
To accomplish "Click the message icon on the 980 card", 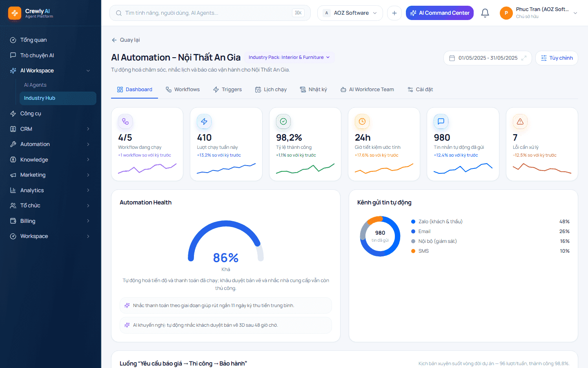I will click(x=441, y=121).
